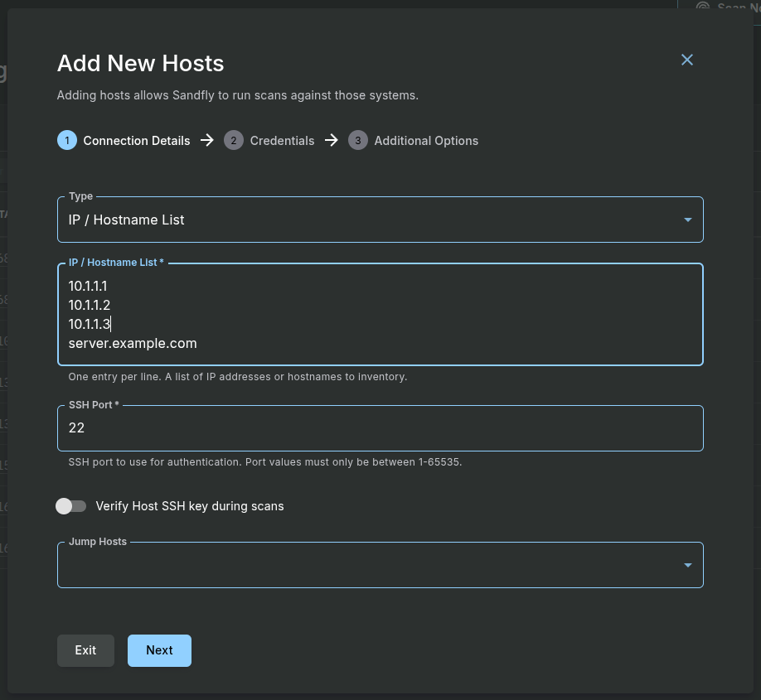Click the Jump Hosts dropdown arrow
The image size is (761, 700).
[x=687, y=566]
